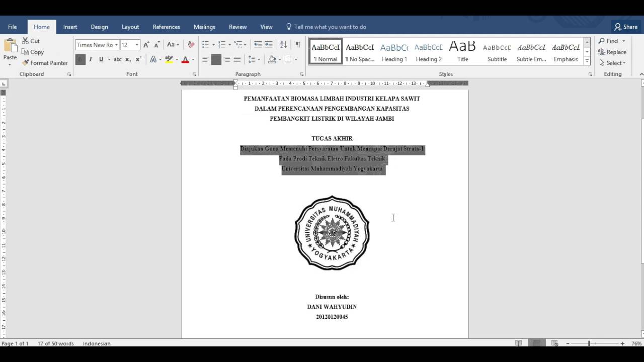Apply yellow text highlight color
The height and width of the screenshot is (362, 644).
(x=169, y=59)
